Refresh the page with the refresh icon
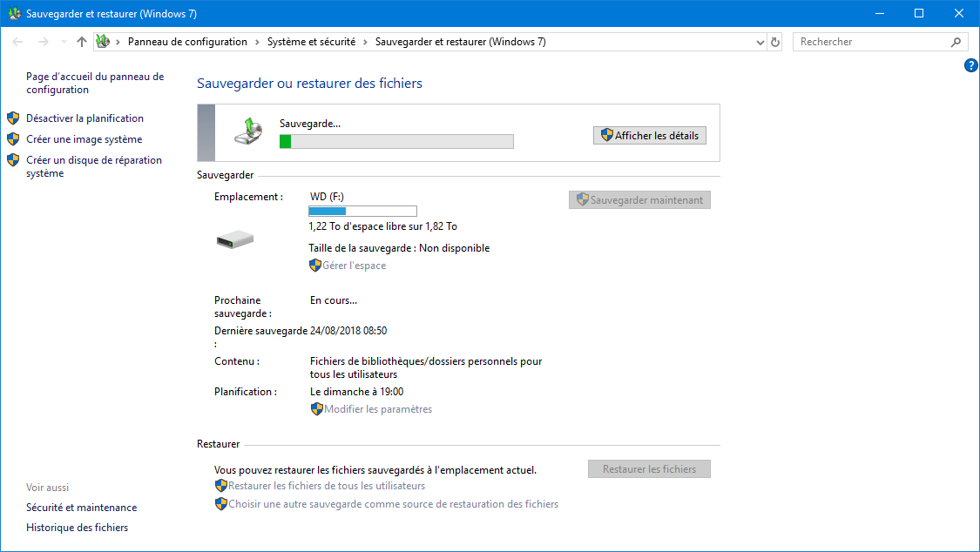The image size is (980, 552). tap(775, 43)
